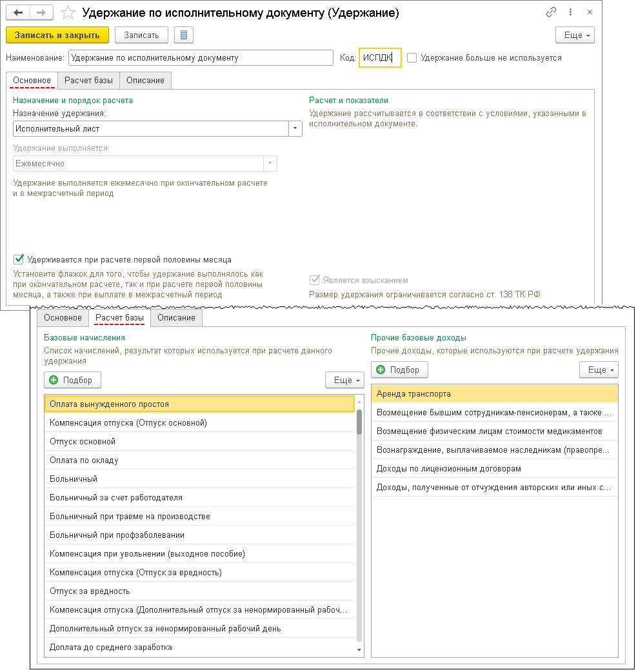Toggle the 'Является взысканием' checkbox
This screenshot has height=672, width=636.
click(315, 280)
